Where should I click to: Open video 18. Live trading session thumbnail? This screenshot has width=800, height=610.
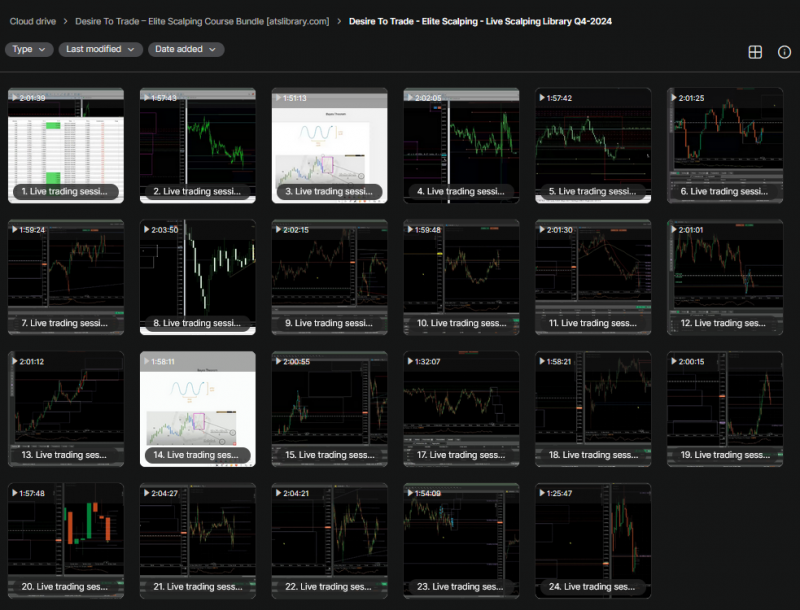tap(593, 409)
